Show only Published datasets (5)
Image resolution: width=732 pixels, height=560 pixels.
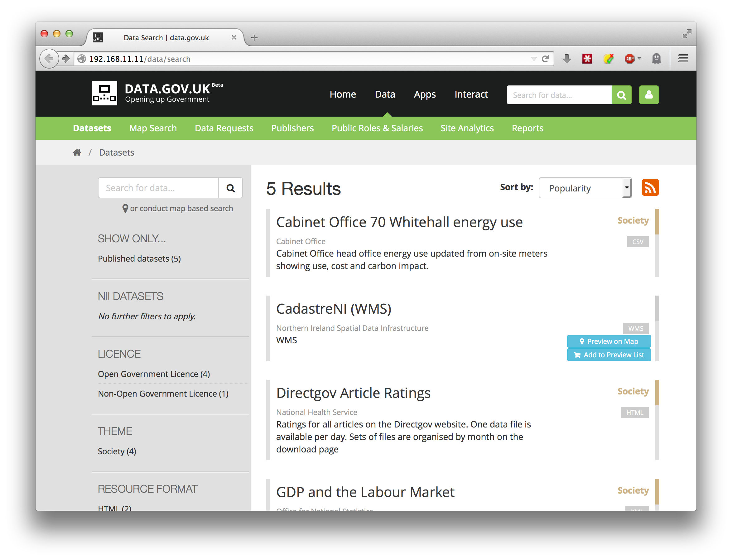(139, 259)
